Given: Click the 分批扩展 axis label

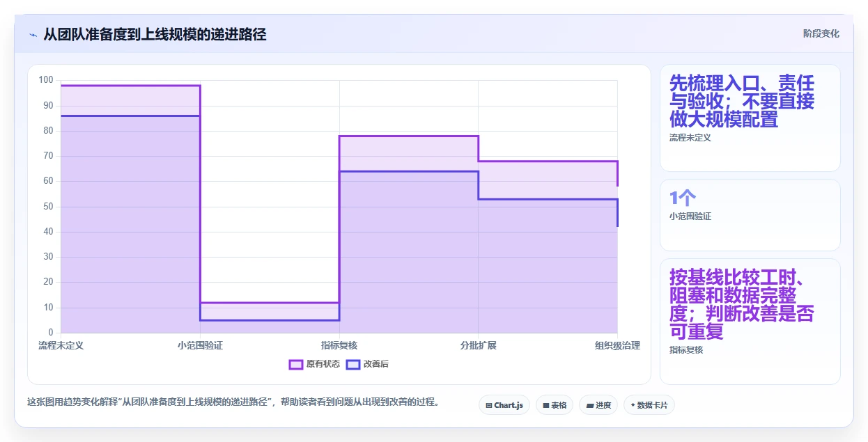Looking at the screenshot, I should click(478, 345).
